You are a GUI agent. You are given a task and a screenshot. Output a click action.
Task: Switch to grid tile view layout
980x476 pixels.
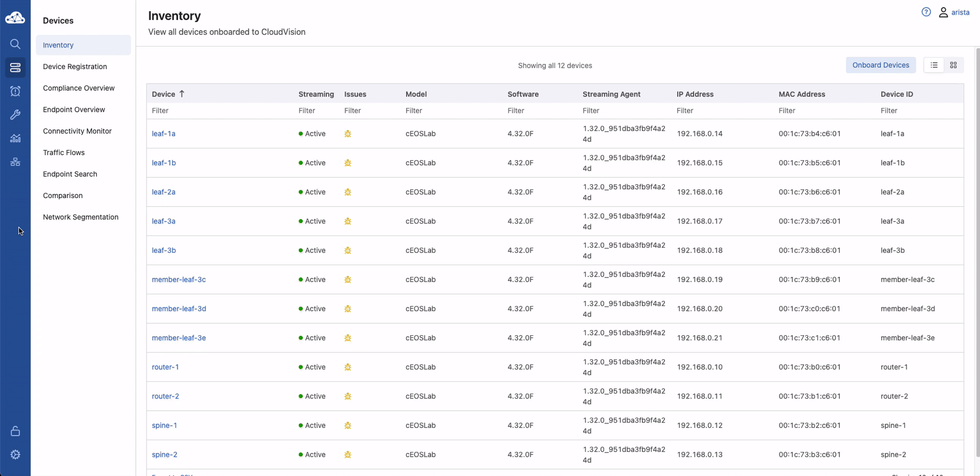pyautogui.click(x=953, y=65)
